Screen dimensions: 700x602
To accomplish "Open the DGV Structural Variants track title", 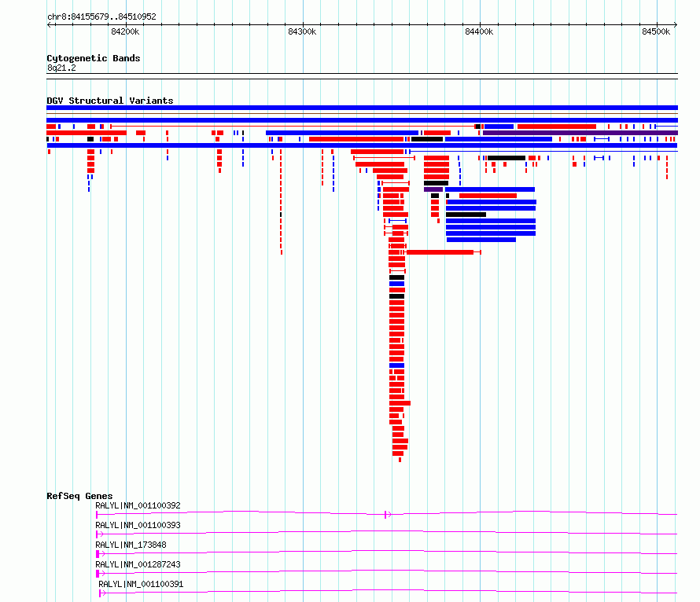I will 110,101.
